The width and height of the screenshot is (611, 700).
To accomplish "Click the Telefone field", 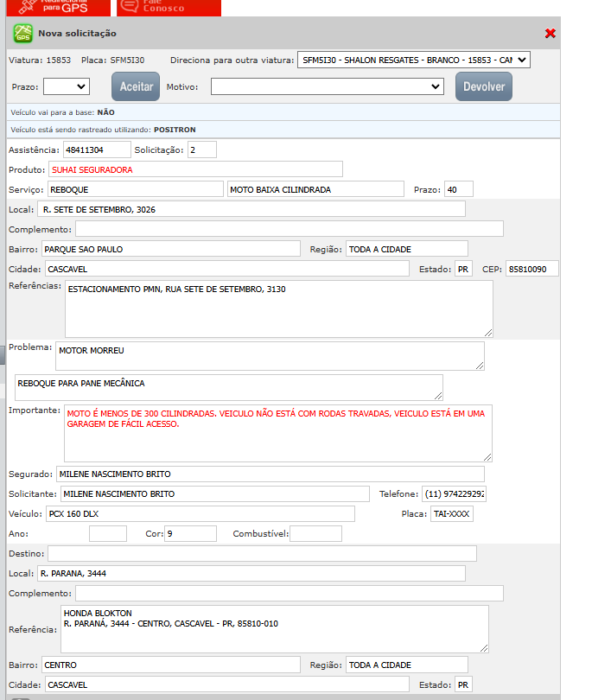I will [454, 493].
